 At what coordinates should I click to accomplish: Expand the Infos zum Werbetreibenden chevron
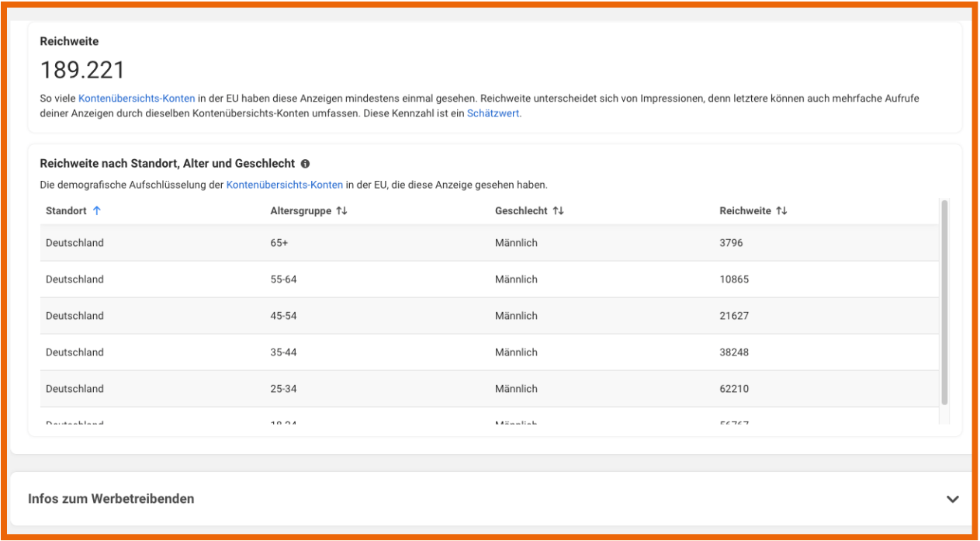click(952, 499)
